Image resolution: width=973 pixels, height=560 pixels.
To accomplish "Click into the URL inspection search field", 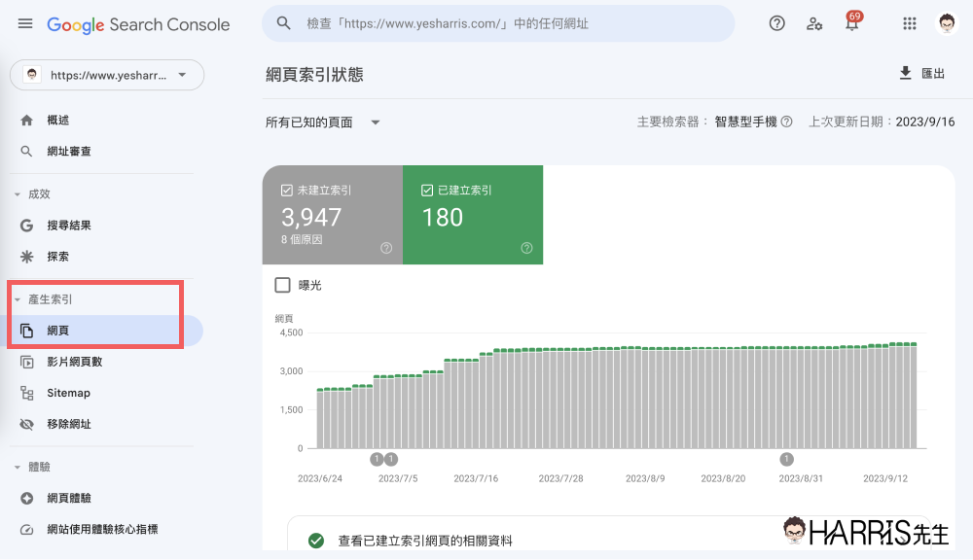I will (498, 23).
